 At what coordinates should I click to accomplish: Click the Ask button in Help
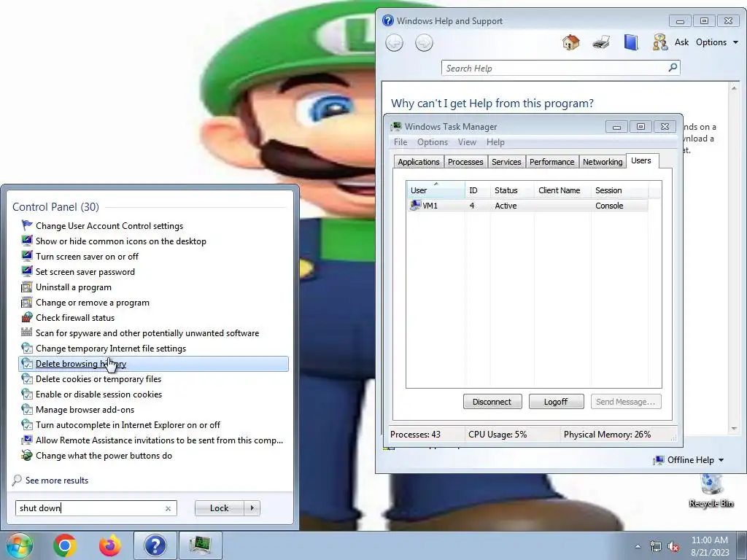[681, 42]
